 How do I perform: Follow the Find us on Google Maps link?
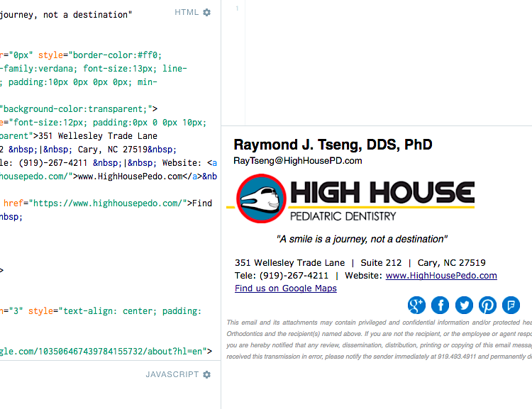[286, 288]
